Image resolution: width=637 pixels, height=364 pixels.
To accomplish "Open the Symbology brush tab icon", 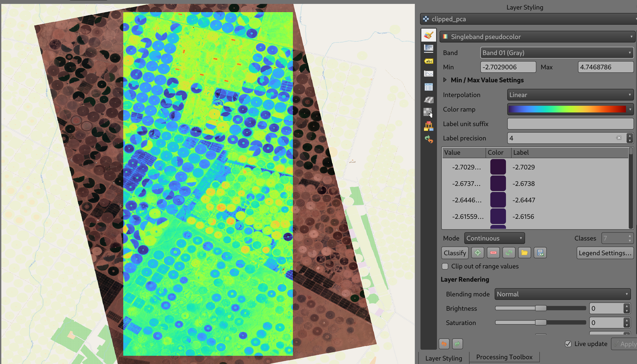I will click(428, 35).
